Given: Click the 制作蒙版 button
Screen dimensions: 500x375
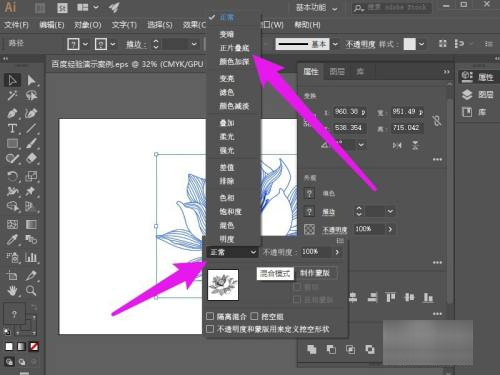Looking at the screenshot, I should [x=315, y=273].
